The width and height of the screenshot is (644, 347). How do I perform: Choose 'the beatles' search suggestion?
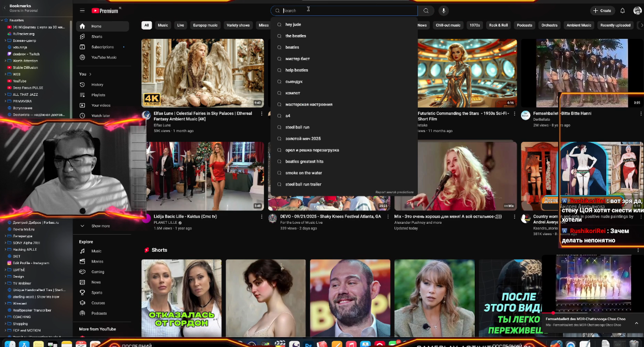tap(344, 36)
